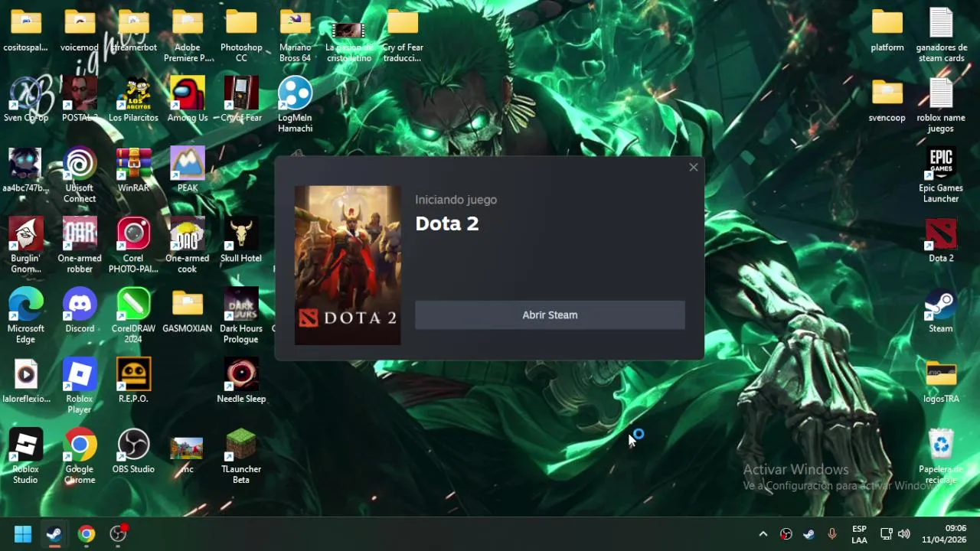
Task: Select the platform folder
Action: click(887, 29)
